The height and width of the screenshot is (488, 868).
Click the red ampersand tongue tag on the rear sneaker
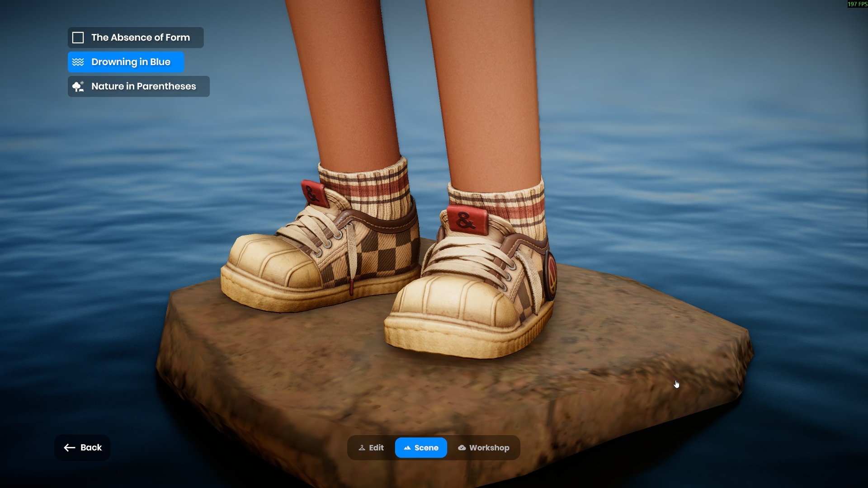click(x=313, y=193)
